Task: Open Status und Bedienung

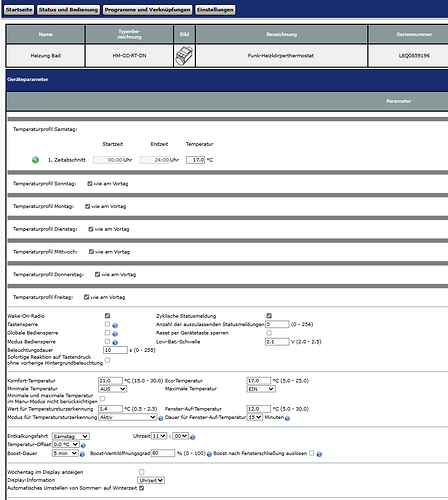Action: pos(68,10)
